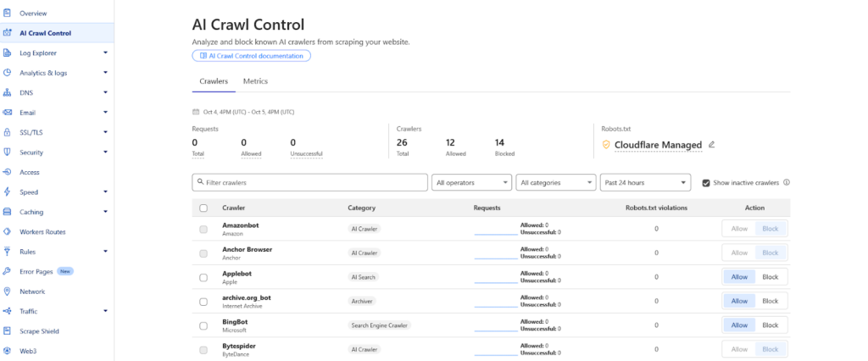Click the info icon next to Show inactive crawlers
This screenshot has height=361, width=868.
(787, 182)
